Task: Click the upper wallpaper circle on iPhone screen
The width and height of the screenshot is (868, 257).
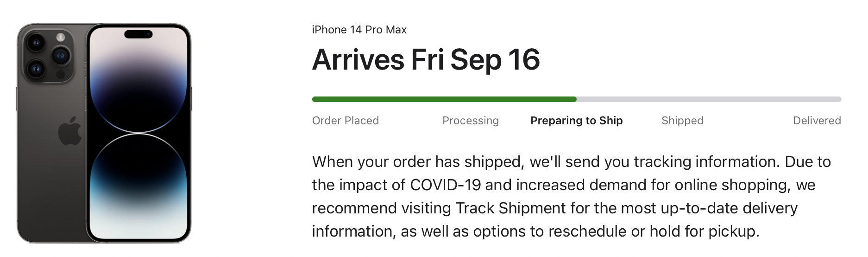Action: (x=138, y=88)
